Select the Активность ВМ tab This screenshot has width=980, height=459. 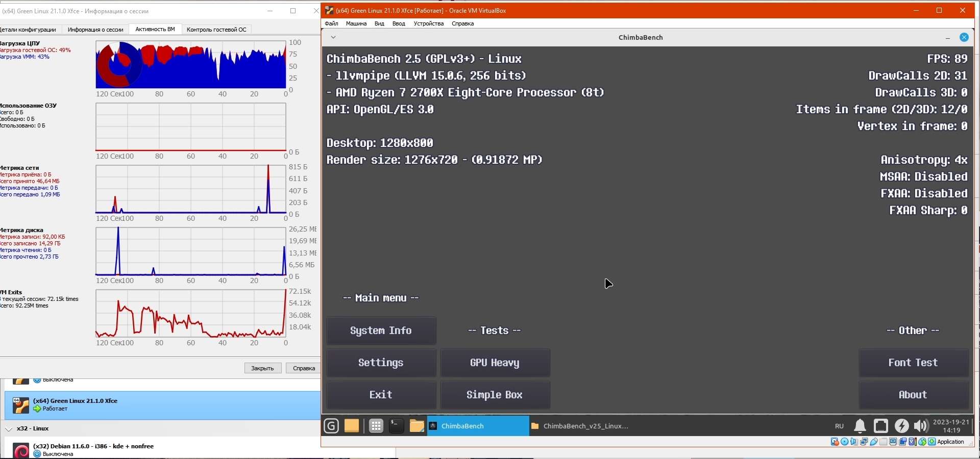[155, 30]
